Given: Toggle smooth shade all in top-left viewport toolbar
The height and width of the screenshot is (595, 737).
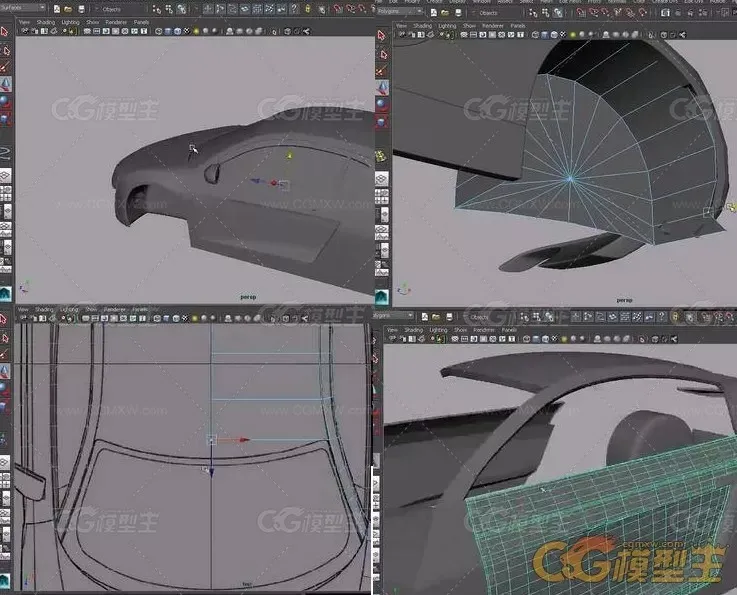Looking at the screenshot, I should (168, 31).
